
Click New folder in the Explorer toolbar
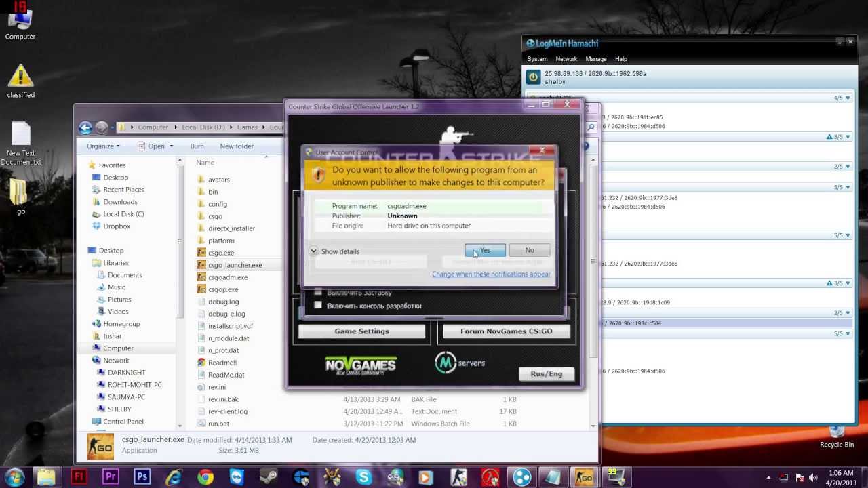coord(237,146)
